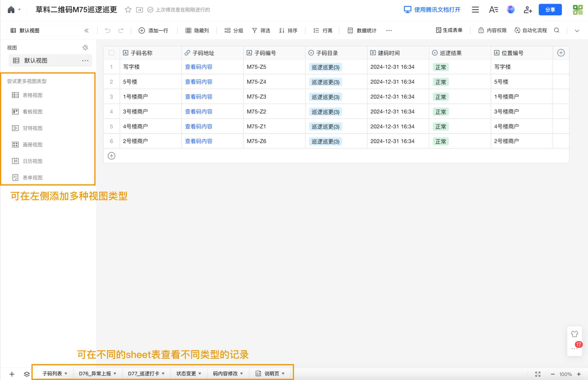588x380 pixels.
Task: Click the move-to-folder icon
Action: [139, 10]
